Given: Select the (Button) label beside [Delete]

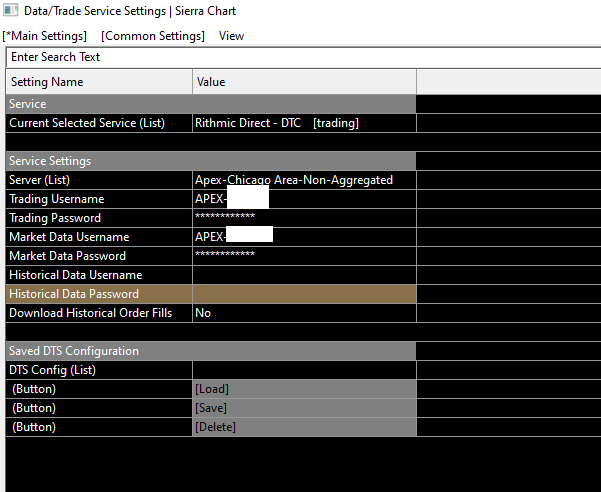Looking at the screenshot, I should coord(34,427).
